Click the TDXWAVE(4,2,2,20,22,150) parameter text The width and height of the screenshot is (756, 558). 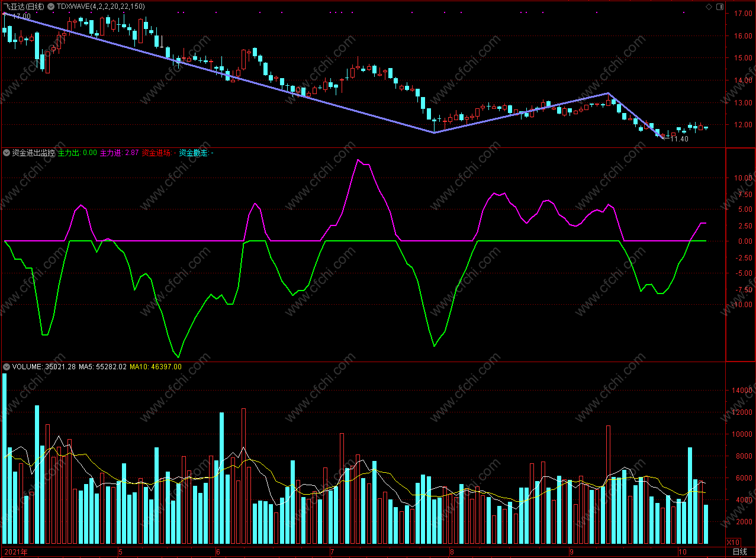tap(101, 7)
